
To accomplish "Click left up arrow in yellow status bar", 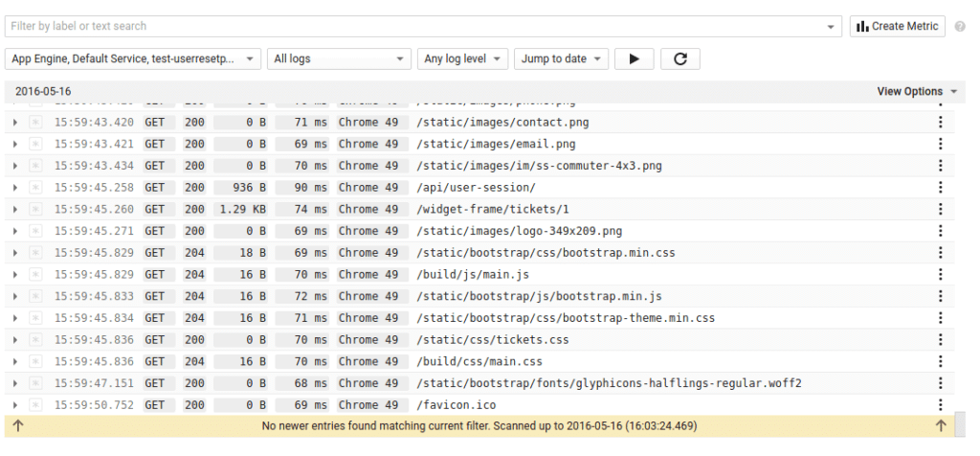I will 18,426.
